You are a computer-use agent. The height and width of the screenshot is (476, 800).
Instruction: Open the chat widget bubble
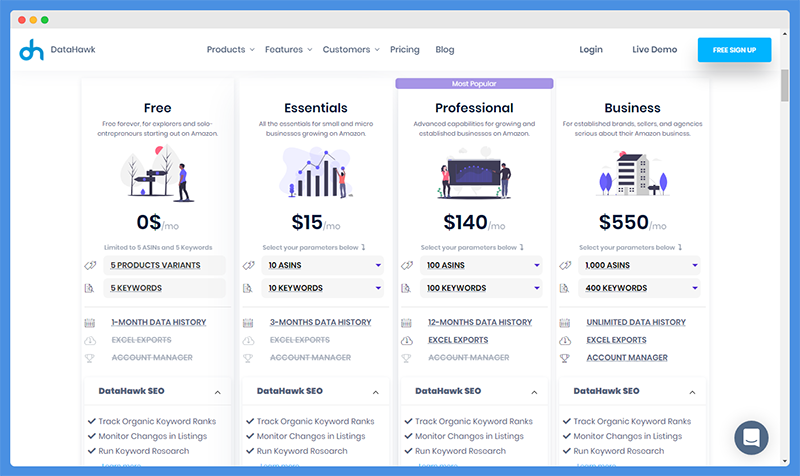pos(751,437)
